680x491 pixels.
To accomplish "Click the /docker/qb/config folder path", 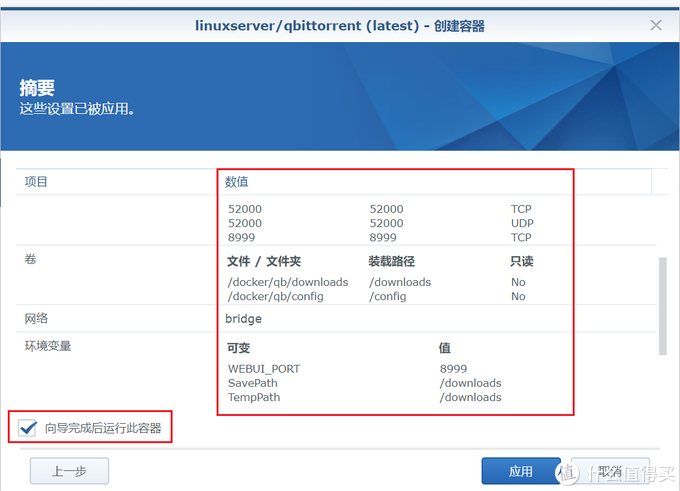I will click(276, 296).
